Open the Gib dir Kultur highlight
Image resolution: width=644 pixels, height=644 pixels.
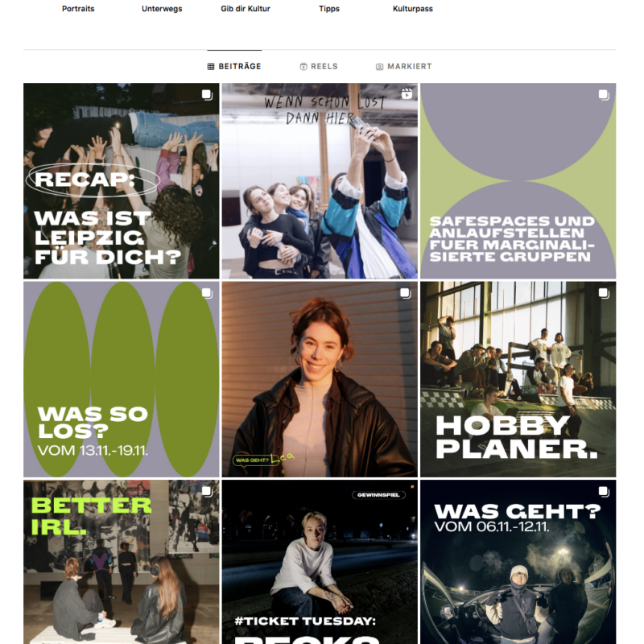tap(246, 9)
